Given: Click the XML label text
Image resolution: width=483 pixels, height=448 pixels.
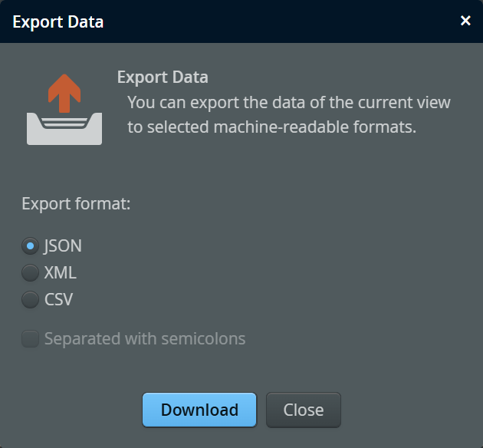Looking at the screenshot, I should (x=61, y=272).
